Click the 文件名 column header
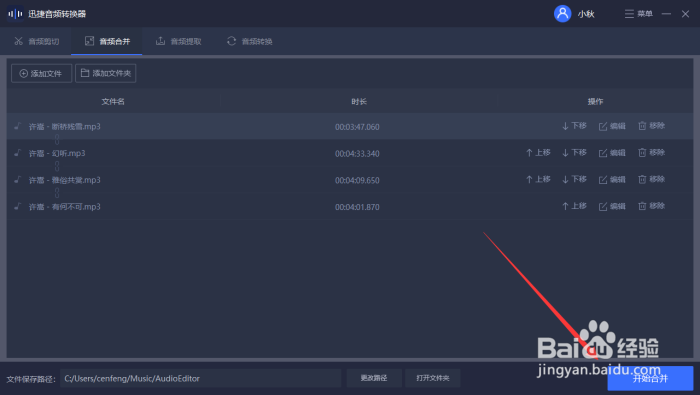 [113, 102]
